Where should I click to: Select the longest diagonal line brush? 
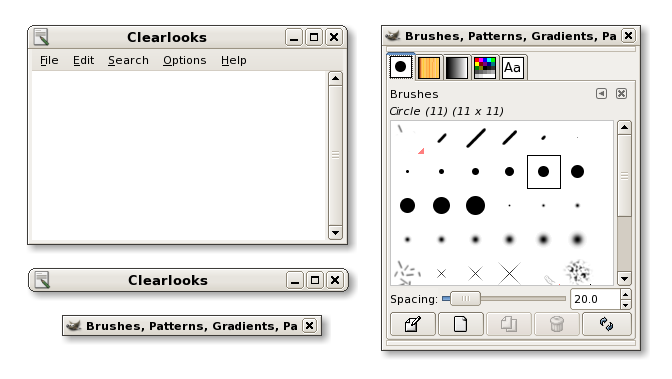click(476, 138)
